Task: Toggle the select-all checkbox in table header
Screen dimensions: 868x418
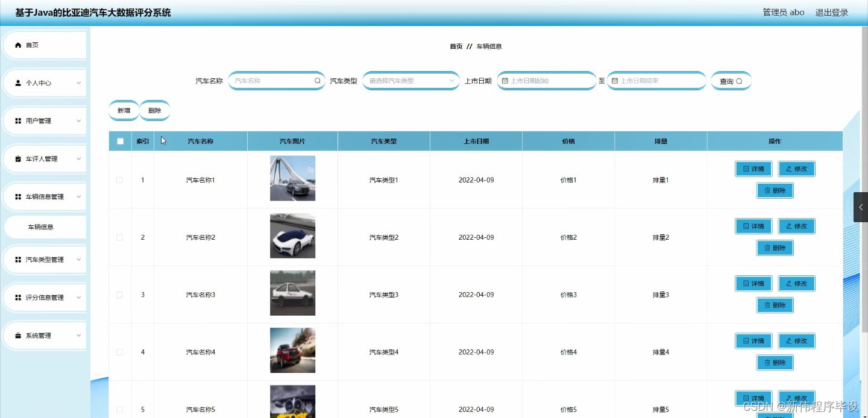Action: (120, 142)
